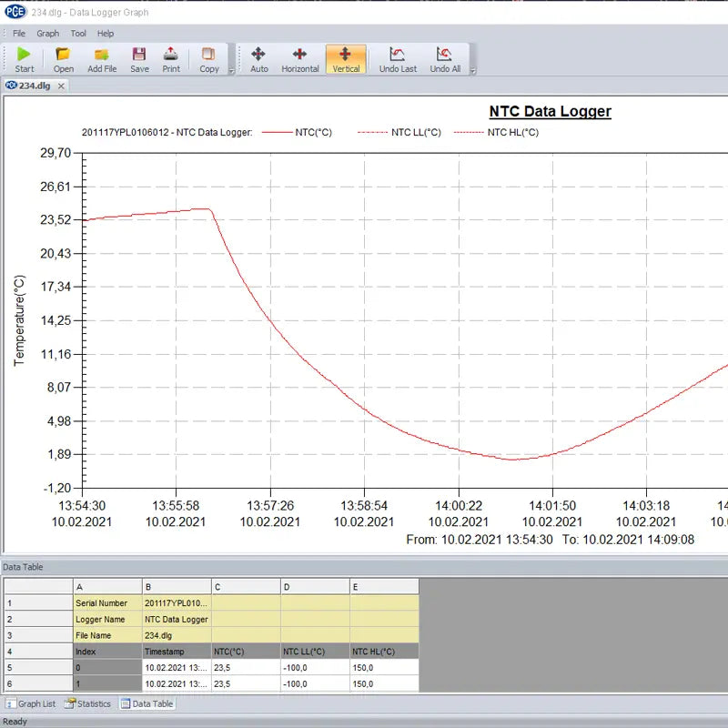Switch to the Statistics tab
The image size is (728, 728).
pyautogui.click(x=88, y=703)
